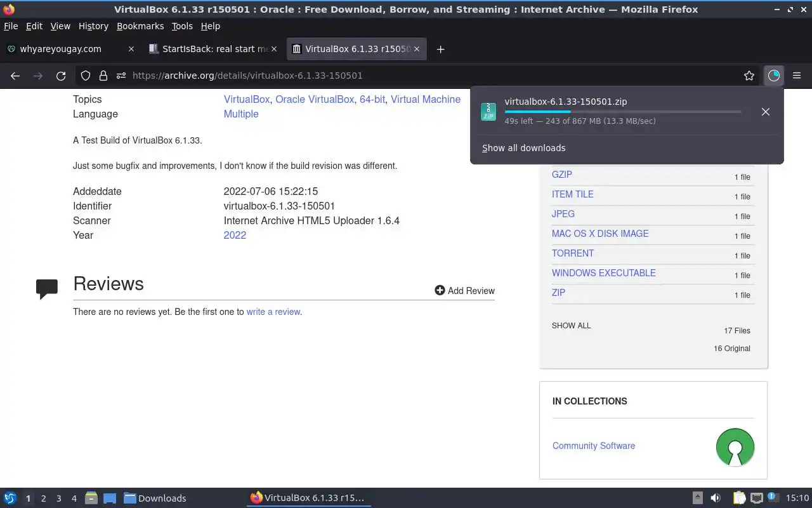Open the History menu

(x=93, y=26)
